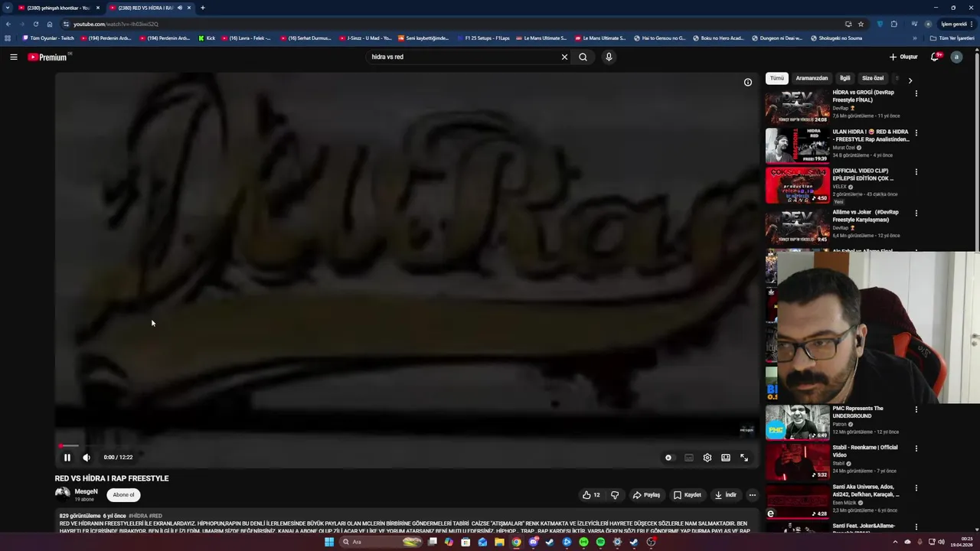Pause the video playback

tap(67, 458)
